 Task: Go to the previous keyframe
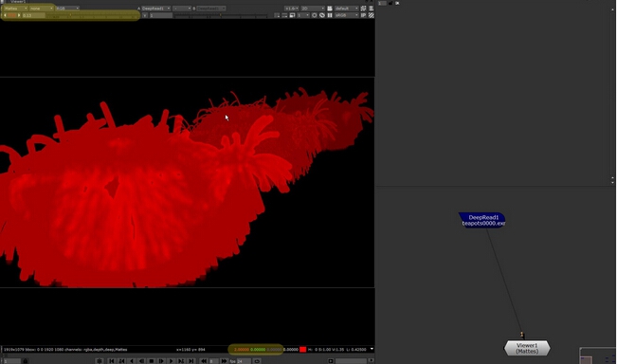[x=121, y=361]
